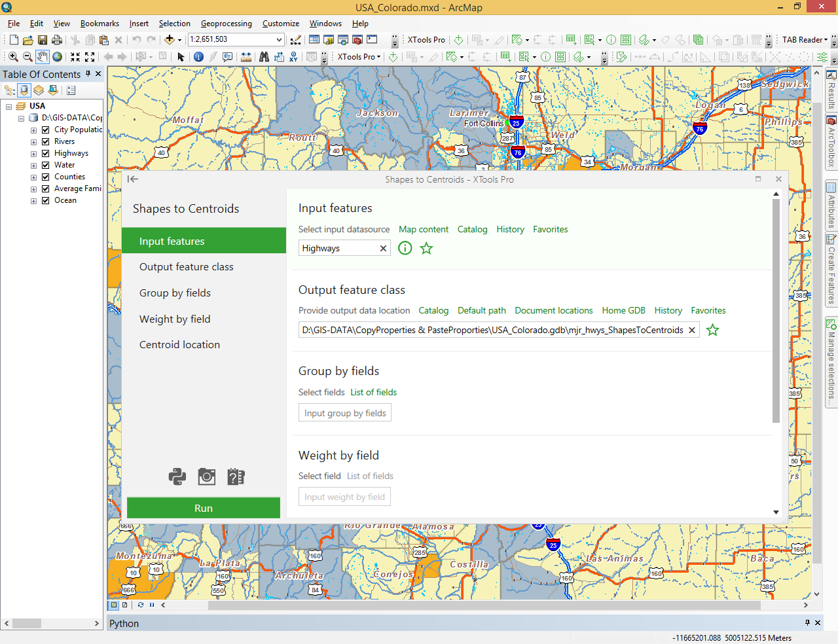Open a map document with folder icon
This screenshot has height=644, width=838.
pos(27,40)
